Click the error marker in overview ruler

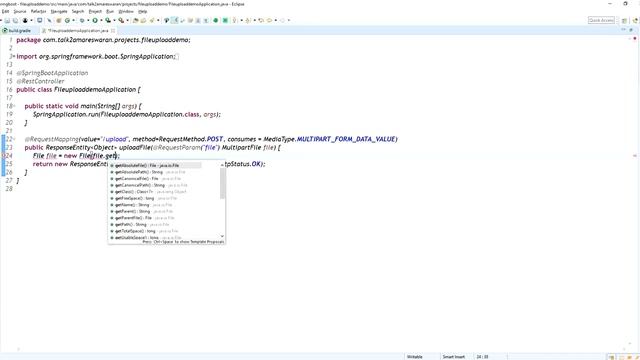(635, 156)
